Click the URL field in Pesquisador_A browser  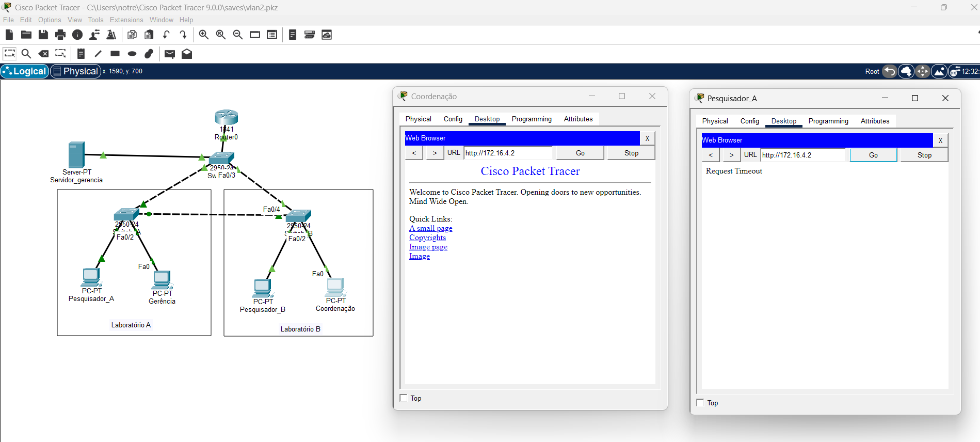click(x=804, y=155)
